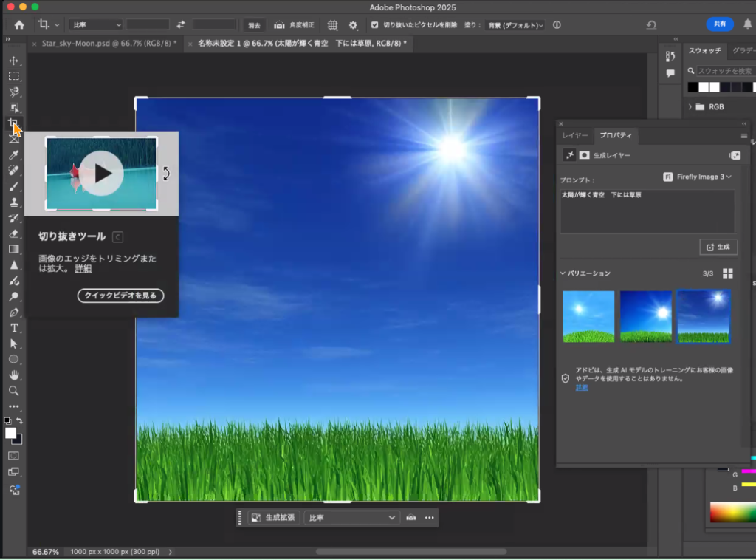Toggle Quick Mask mode icon
756x560 pixels.
(x=13, y=457)
